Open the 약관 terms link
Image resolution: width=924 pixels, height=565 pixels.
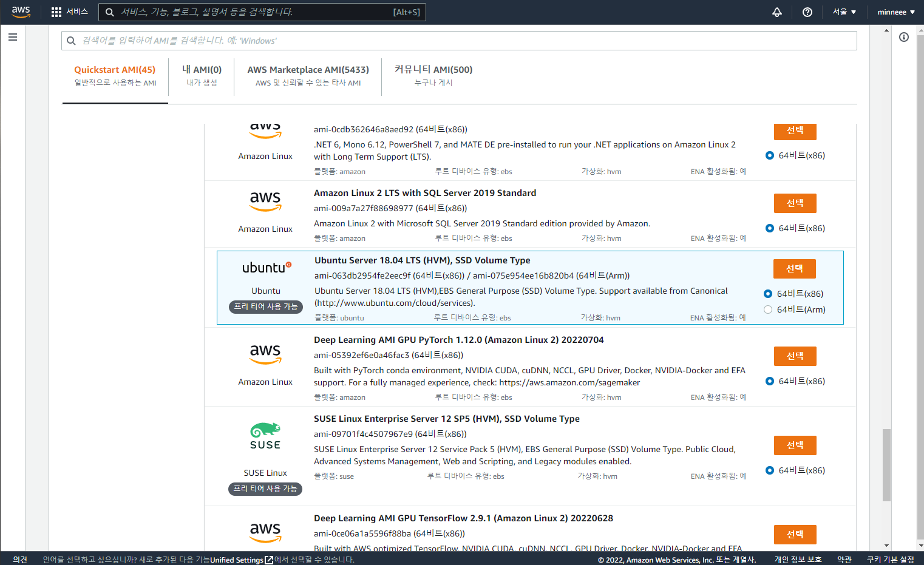click(844, 560)
